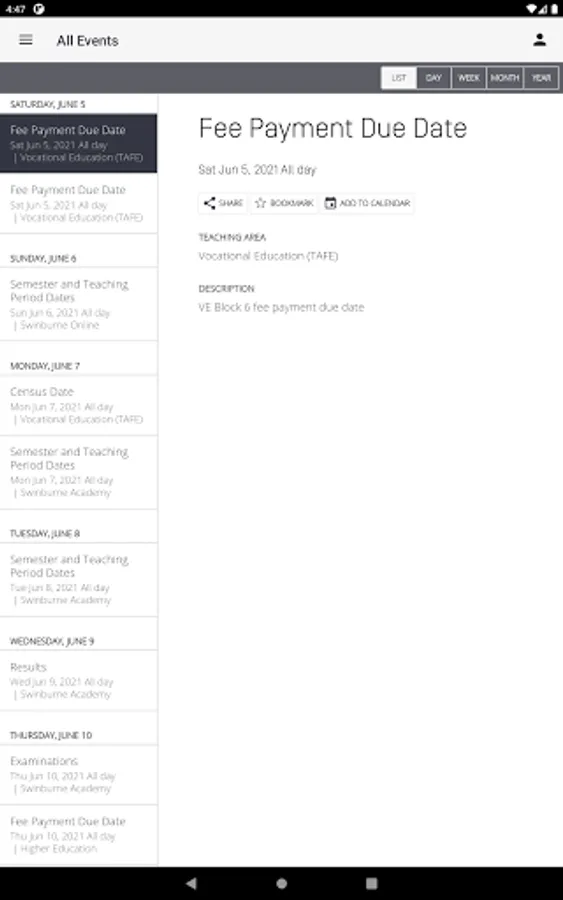Switch to Week view
563x900 pixels.
469,78
